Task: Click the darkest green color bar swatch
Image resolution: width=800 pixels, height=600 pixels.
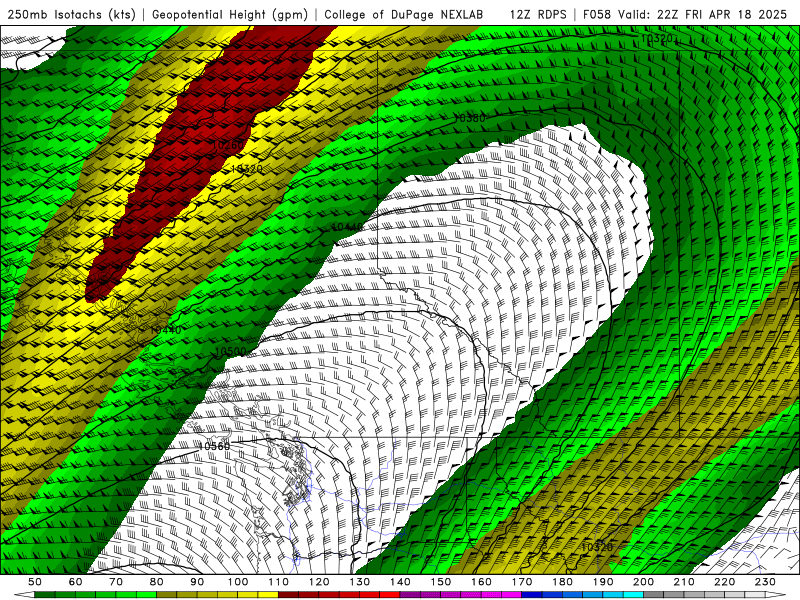Action: point(45,595)
